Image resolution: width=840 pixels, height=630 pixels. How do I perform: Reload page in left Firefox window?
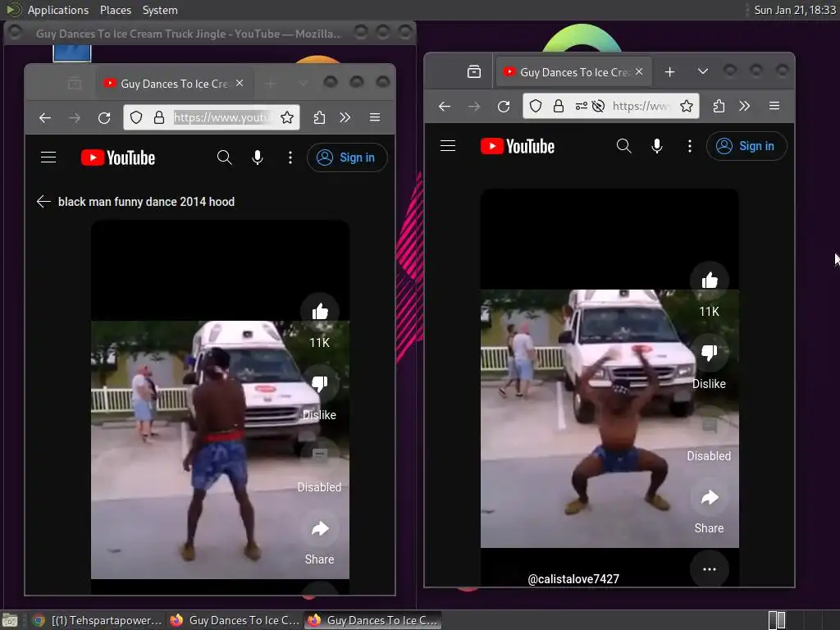click(104, 117)
